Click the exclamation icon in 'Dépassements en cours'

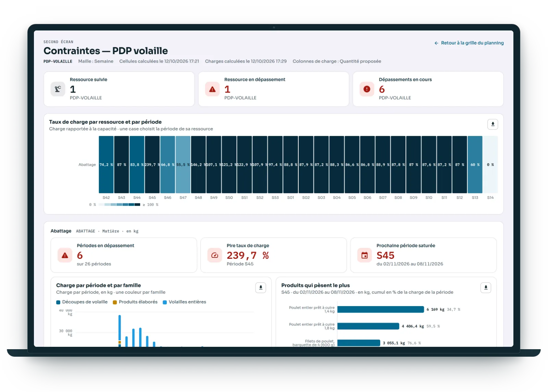(367, 89)
